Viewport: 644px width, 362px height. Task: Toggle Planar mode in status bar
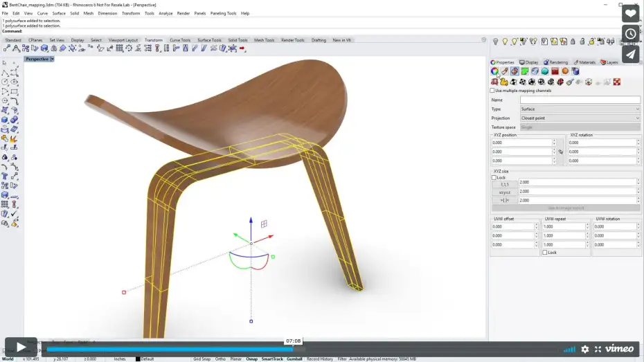[235, 359]
